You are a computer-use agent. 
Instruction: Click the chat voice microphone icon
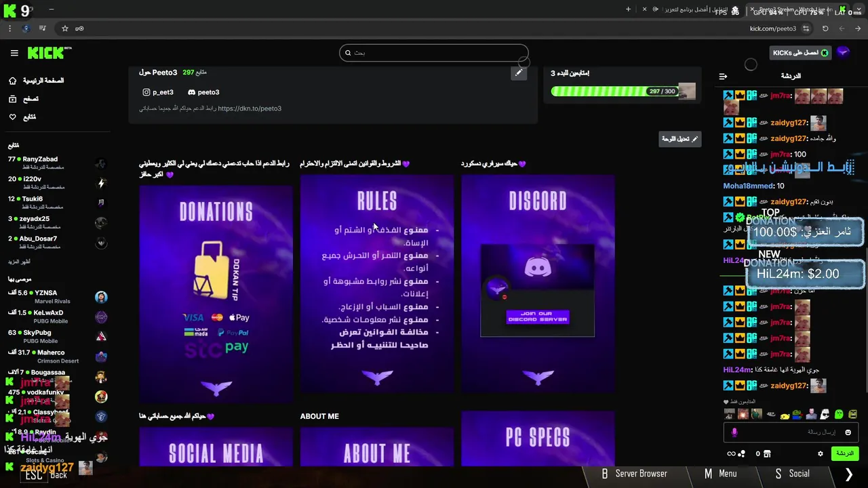tap(734, 432)
